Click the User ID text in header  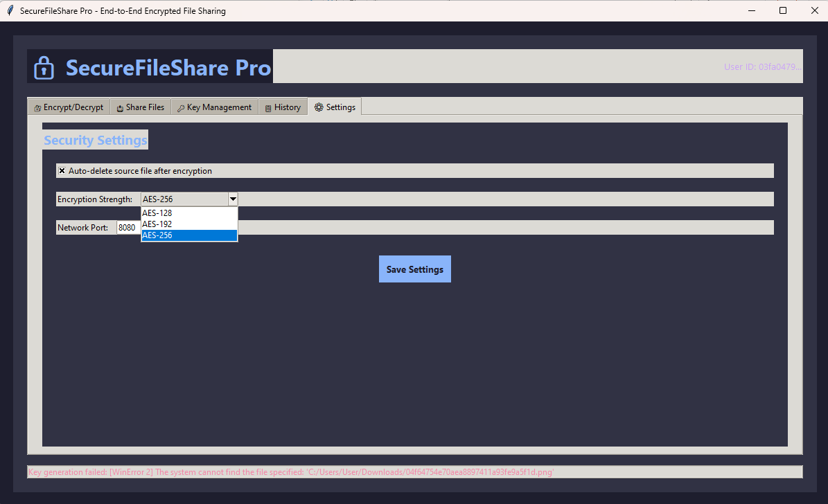point(762,67)
